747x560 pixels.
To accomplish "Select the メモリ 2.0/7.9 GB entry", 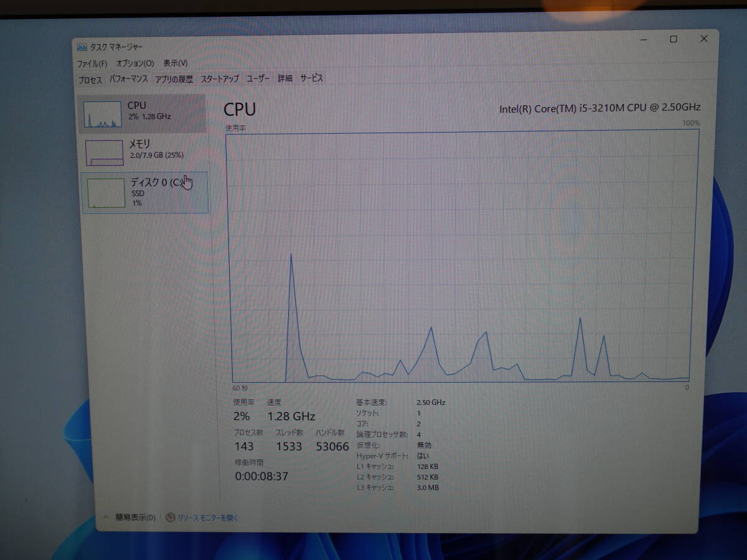I will (143, 152).
